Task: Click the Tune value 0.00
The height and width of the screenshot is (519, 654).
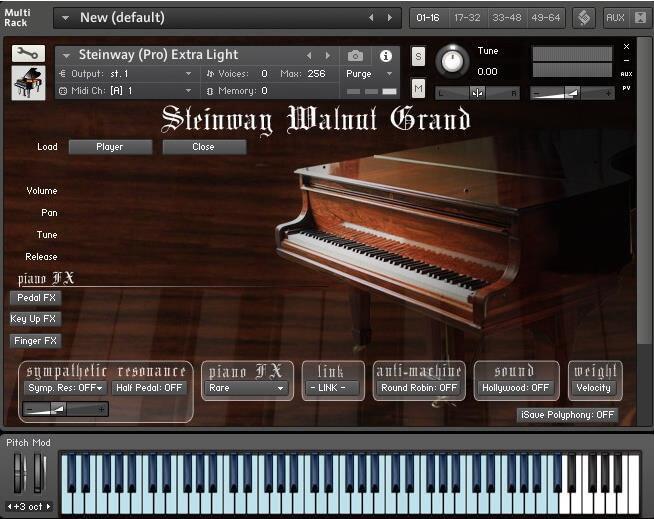Action: point(487,72)
